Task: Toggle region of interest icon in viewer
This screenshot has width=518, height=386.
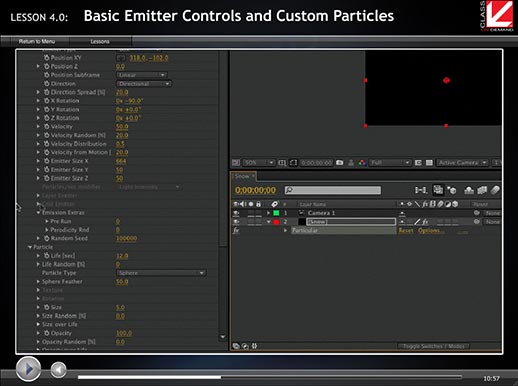Action: tap(293, 163)
